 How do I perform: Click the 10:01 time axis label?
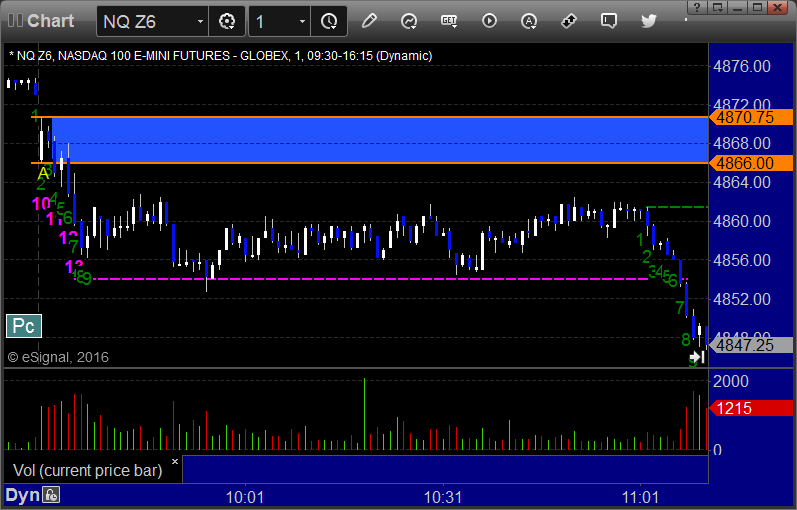point(245,497)
